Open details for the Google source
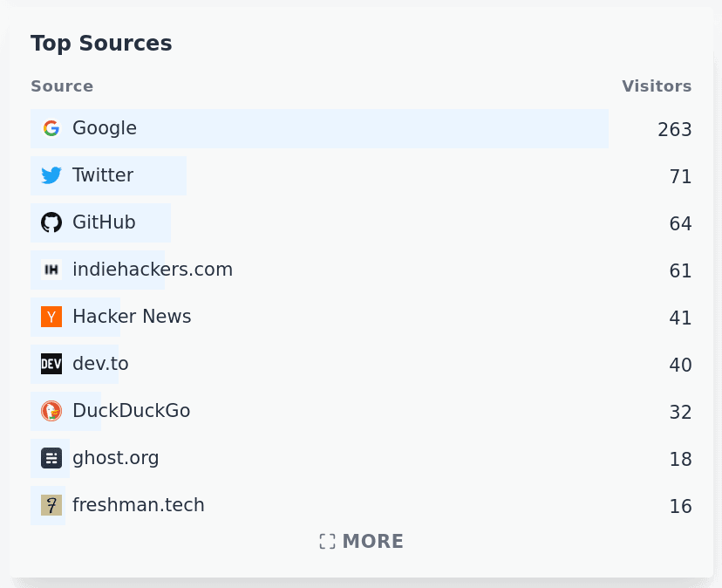The height and width of the screenshot is (588, 722). (x=105, y=128)
